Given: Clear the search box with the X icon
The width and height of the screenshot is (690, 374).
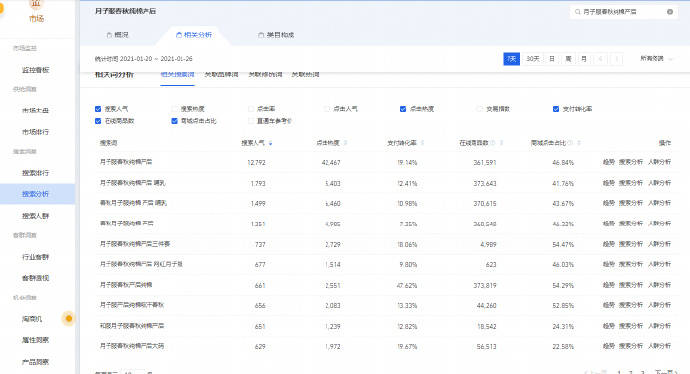Looking at the screenshot, I should coord(670,12).
